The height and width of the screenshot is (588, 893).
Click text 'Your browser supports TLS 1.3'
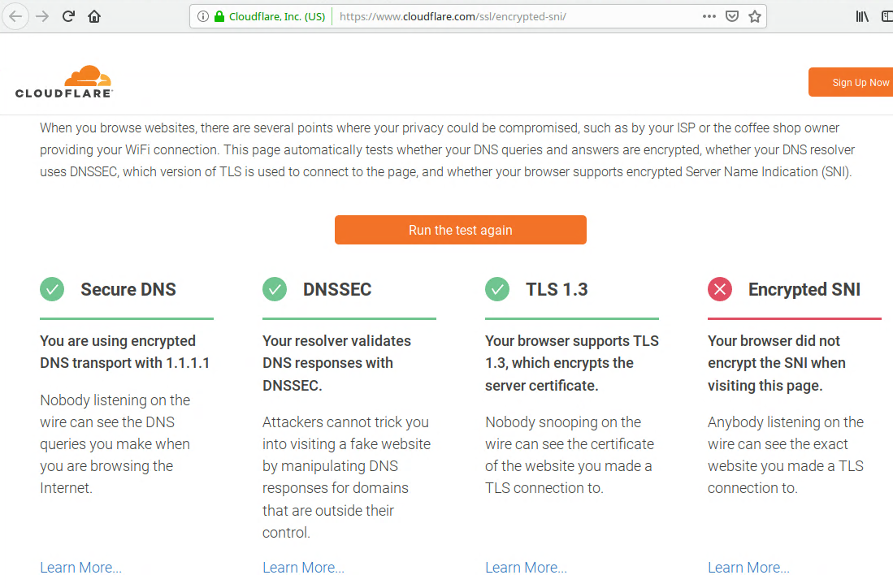[572, 363]
